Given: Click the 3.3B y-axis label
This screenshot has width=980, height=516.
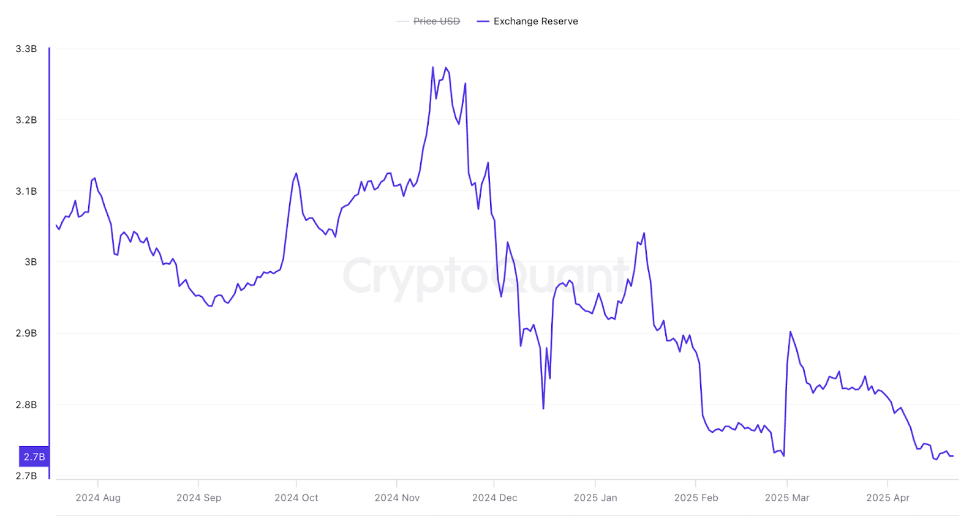Looking at the screenshot, I should [26, 49].
